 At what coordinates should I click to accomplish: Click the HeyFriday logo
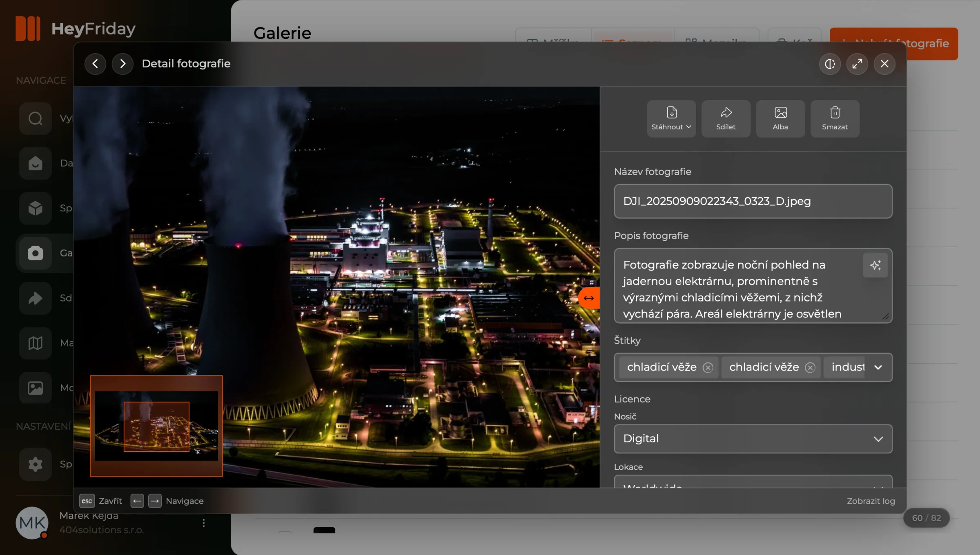[x=76, y=29]
